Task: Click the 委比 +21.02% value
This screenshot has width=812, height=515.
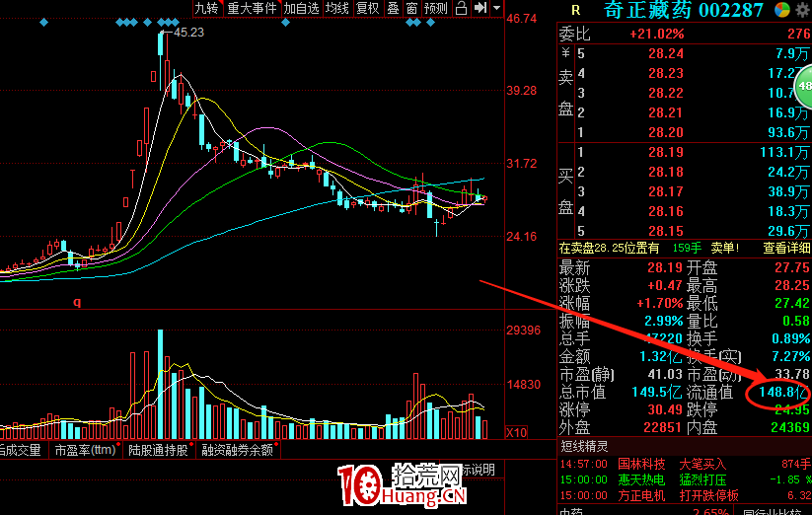Action: (657, 35)
